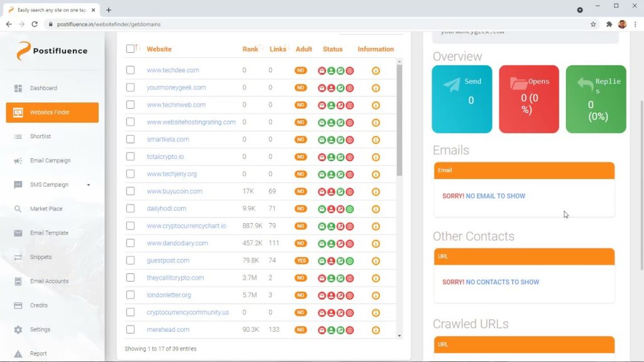
Task: Check the box for yourmoneygeek.com
Action: coord(130,87)
